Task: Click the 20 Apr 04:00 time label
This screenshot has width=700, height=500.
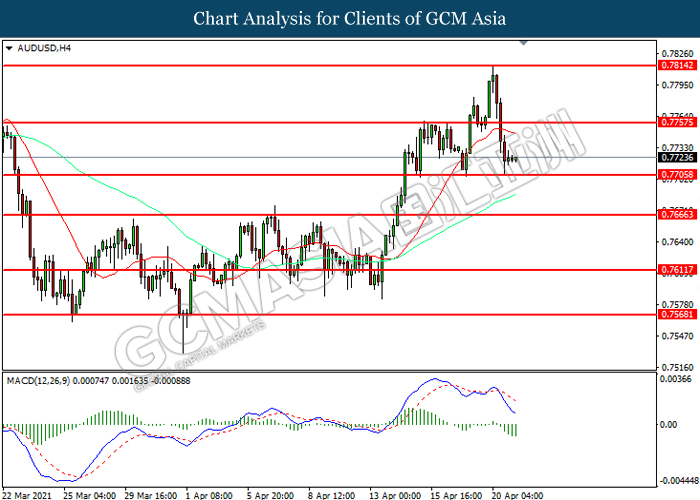Action: tap(517, 495)
